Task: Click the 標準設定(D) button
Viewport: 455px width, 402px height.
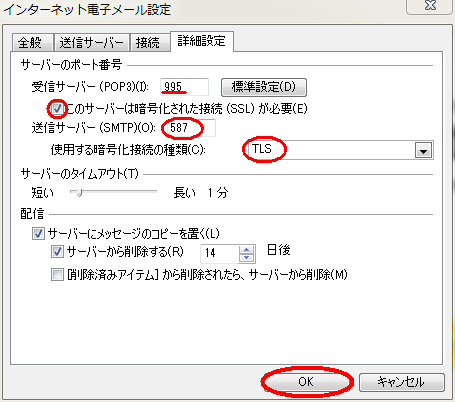Action: coord(264,87)
